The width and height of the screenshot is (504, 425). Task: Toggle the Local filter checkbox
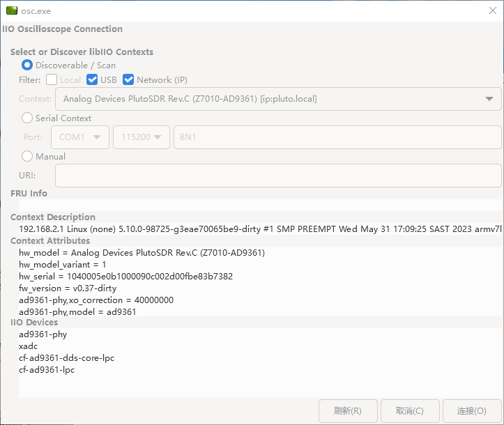tap(52, 79)
